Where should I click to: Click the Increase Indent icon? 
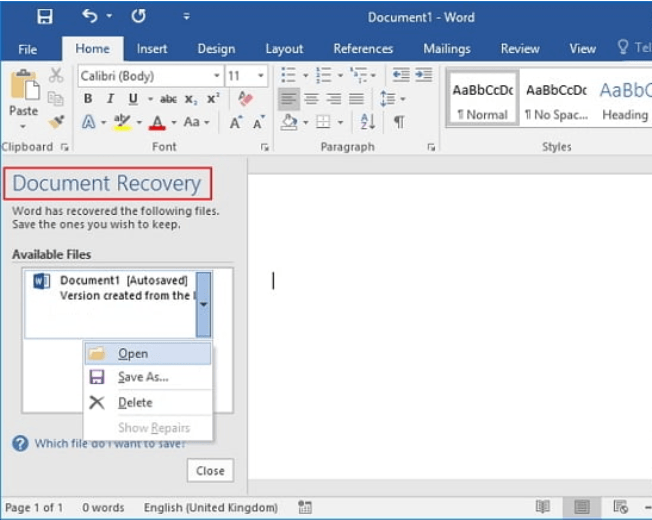424,75
